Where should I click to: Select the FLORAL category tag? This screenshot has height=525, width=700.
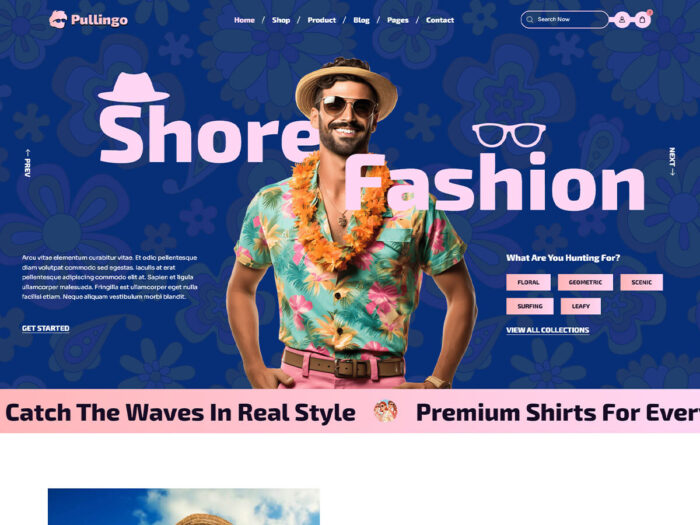click(x=528, y=282)
